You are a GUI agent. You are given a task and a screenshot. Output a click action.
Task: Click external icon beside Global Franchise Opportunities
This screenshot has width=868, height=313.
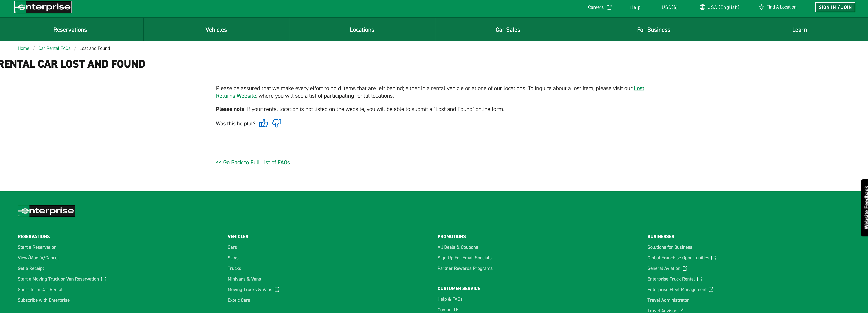coord(713,258)
